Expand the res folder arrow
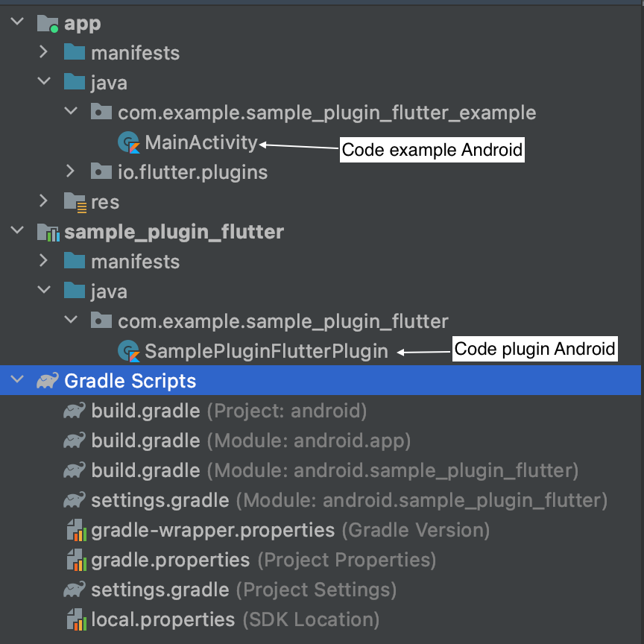The image size is (644, 644). [x=43, y=202]
